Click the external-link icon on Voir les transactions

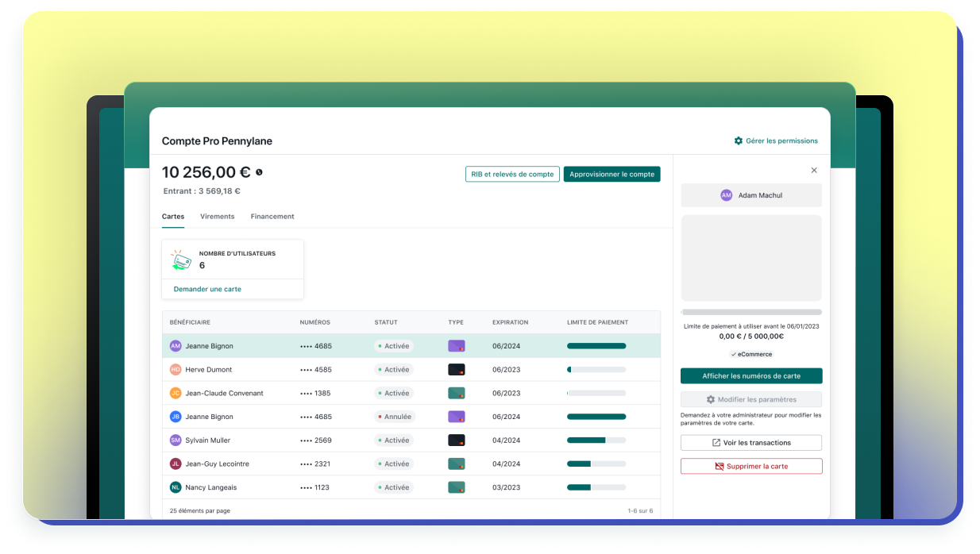coord(716,443)
